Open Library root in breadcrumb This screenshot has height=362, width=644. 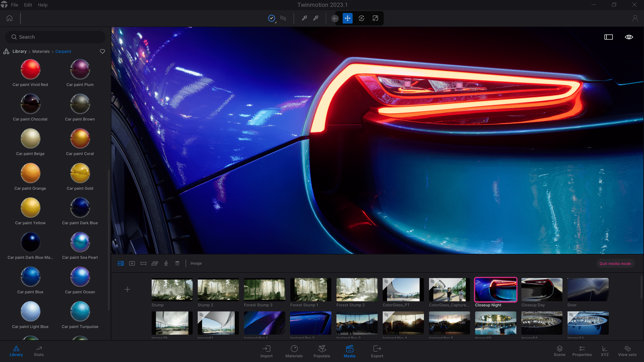pos(19,51)
